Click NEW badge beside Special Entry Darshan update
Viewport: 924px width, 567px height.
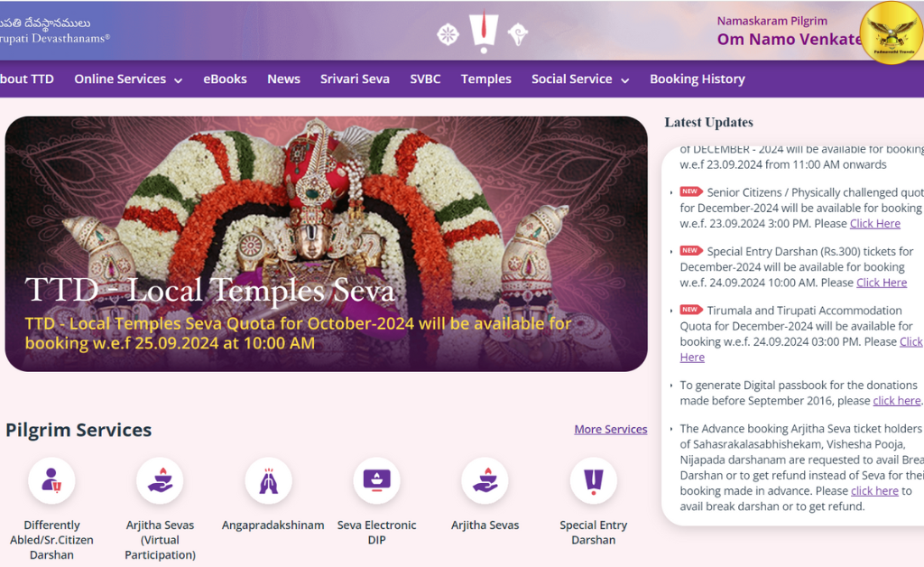690,250
